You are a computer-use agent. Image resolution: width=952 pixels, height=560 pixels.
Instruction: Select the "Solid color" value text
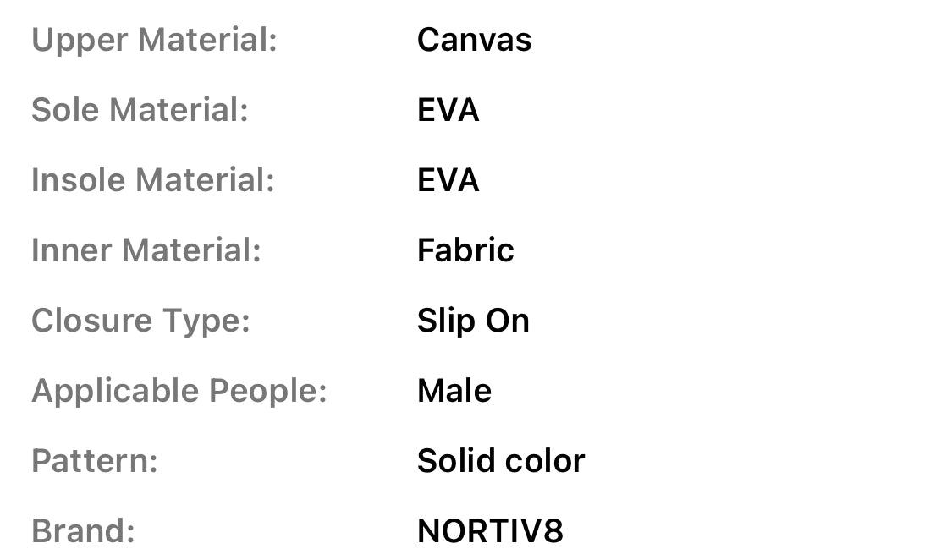tap(501, 461)
